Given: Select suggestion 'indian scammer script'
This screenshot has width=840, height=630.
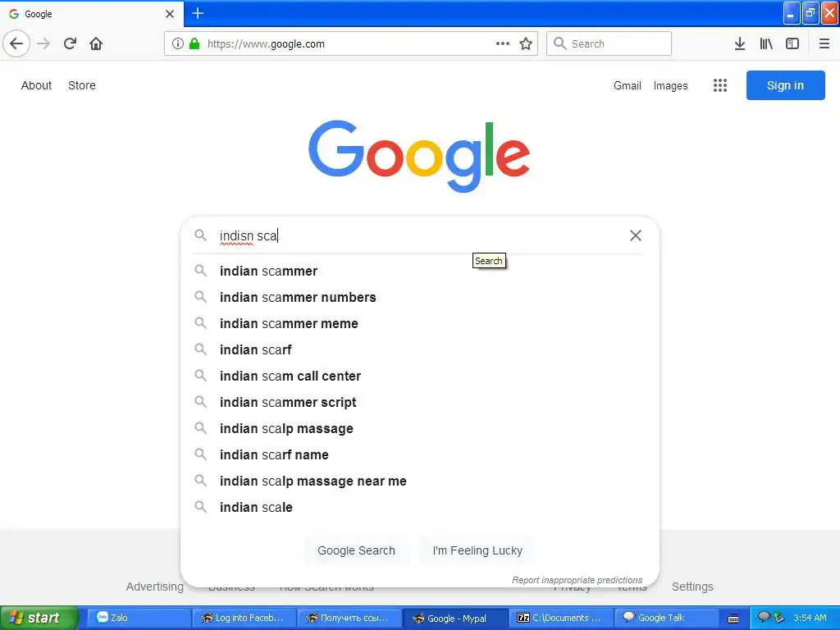Looking at the screenshot, I should pos(420,402).
